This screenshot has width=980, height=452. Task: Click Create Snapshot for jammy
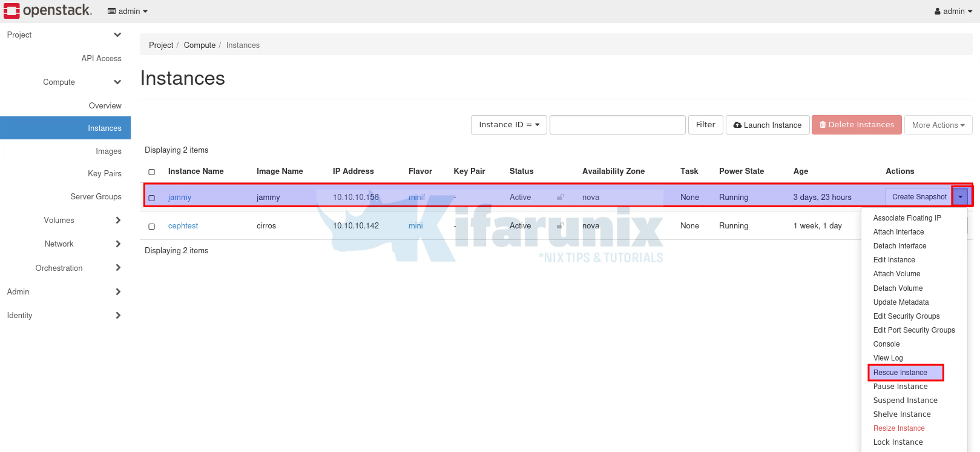click(919, 197)
